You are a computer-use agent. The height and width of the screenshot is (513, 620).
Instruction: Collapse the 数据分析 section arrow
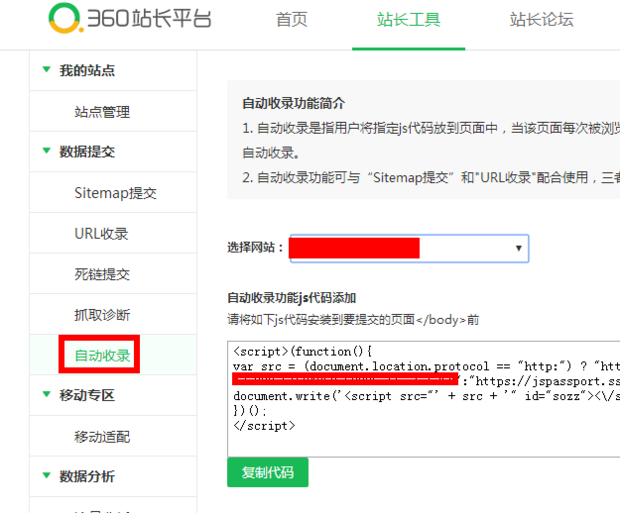pyautogui.click(x=46, y=475)
